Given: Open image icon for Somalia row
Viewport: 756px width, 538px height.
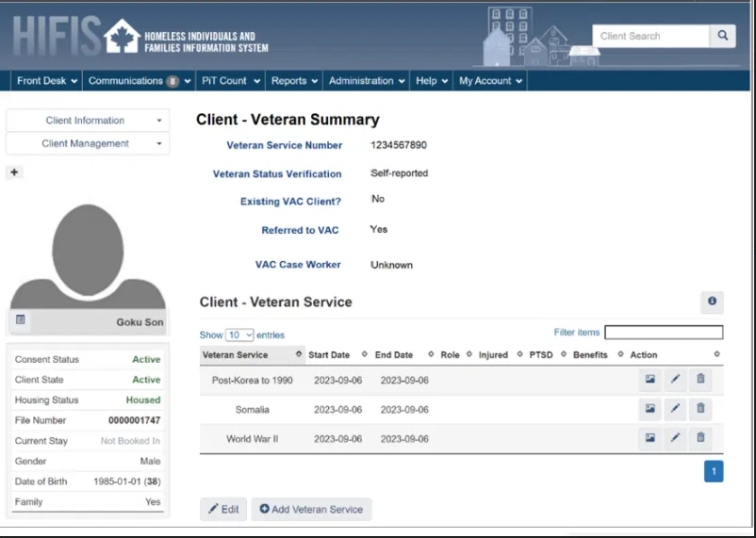Looking at the screenshot, I should point(649,409).
